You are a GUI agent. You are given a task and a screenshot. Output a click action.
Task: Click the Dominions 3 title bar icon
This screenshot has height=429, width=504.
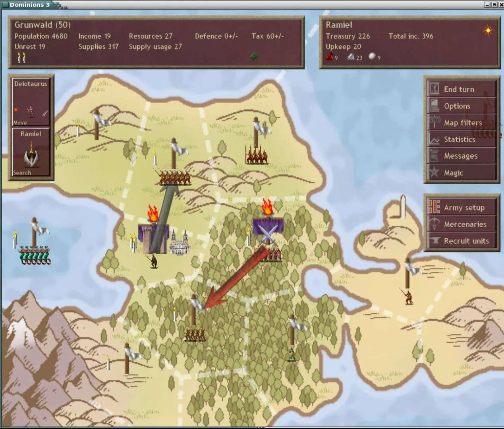(x=5, y=5)
